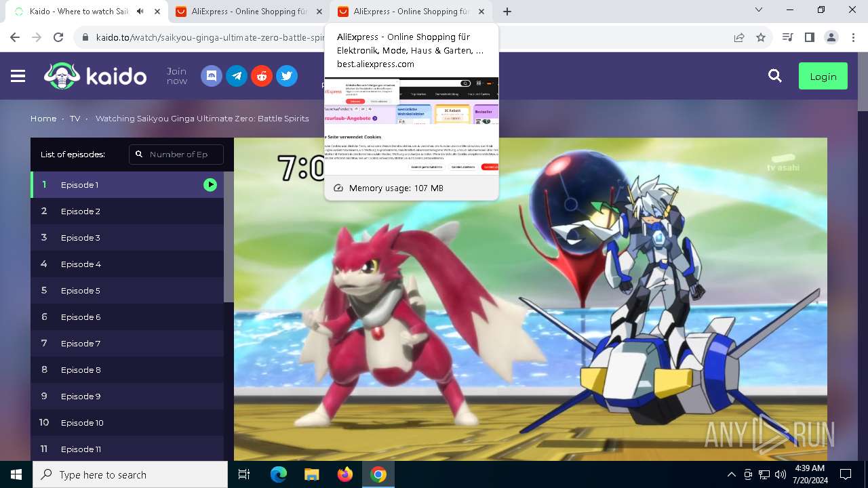Image resolution: width=868 pixels, height=488 pixels.
Task: Select Episode 9 in the list
Action: [127, 396]
